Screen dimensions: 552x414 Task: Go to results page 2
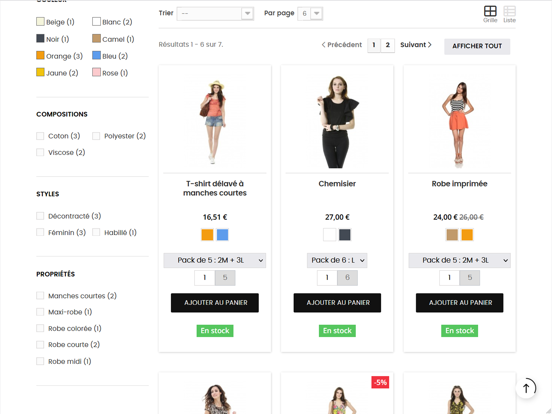pyautogui.click(x=388, y=45)
